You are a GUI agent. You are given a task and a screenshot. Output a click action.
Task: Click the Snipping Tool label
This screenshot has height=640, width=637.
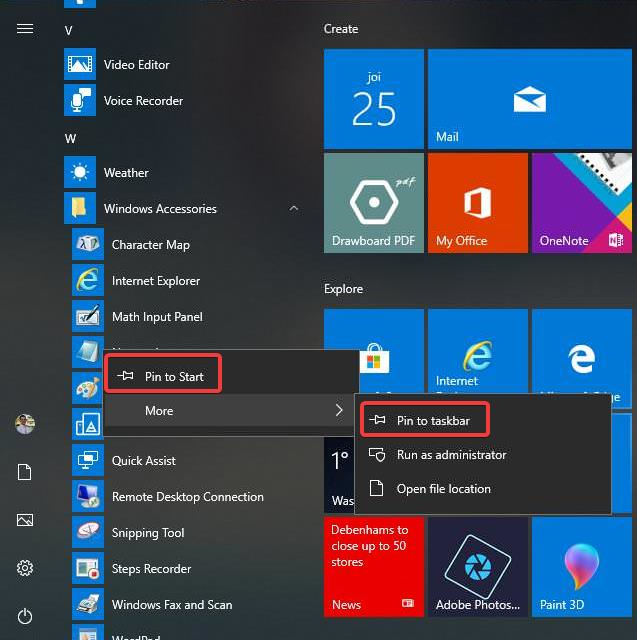click(x=148, y=533)
